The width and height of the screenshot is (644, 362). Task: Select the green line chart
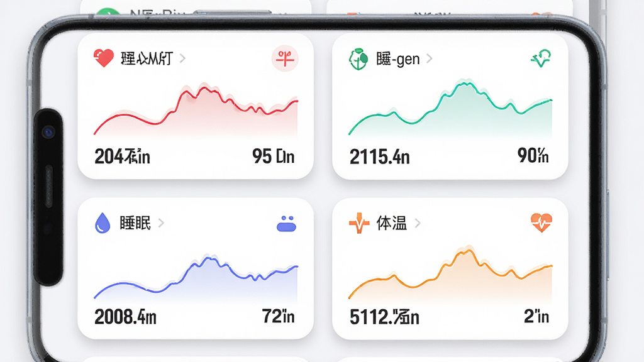[x=450, y=107]
